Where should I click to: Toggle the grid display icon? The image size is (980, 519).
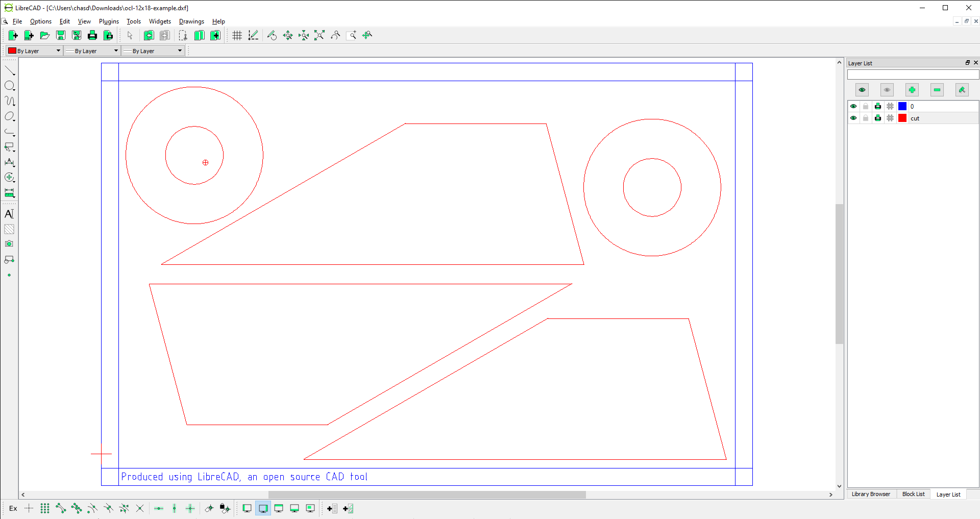tap(237, 35)
